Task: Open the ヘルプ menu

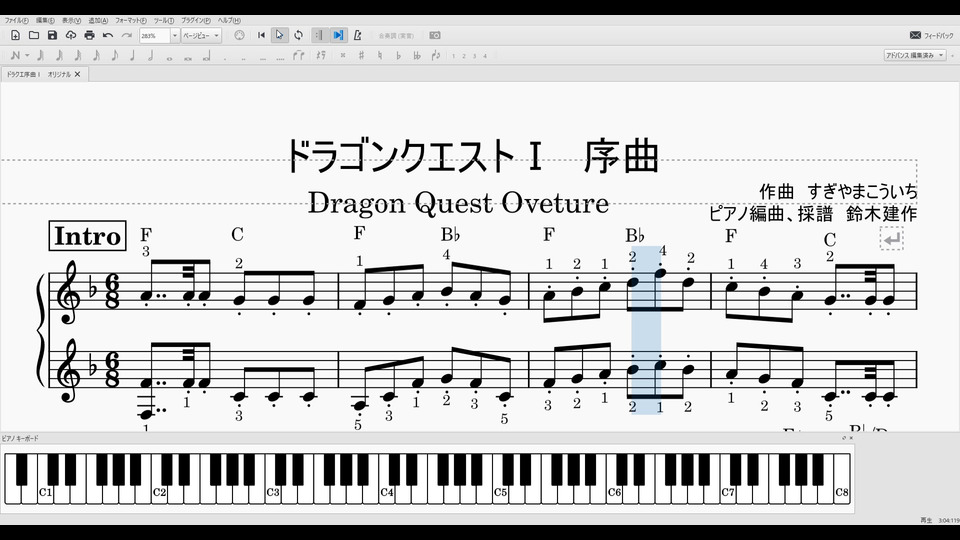Action: pos(229,20)
